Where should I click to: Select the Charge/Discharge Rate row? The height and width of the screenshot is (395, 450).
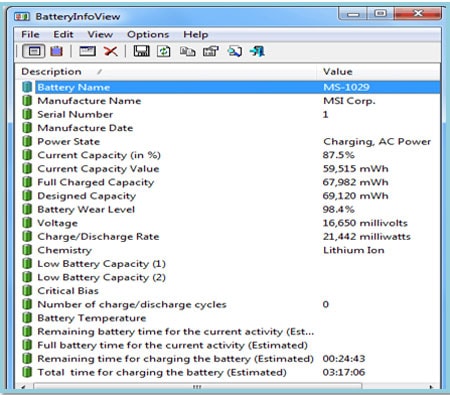pos(228,236)
